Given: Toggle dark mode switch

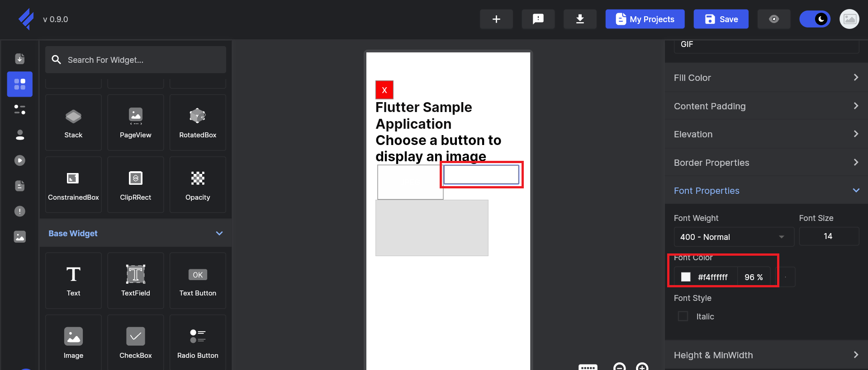Looking at the screenshot, I should 815,19.
